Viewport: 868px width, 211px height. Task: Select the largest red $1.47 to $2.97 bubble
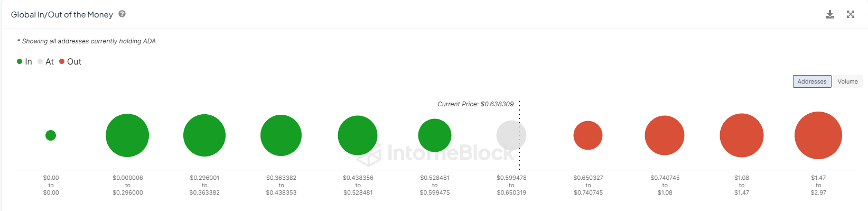coord(818,135)
